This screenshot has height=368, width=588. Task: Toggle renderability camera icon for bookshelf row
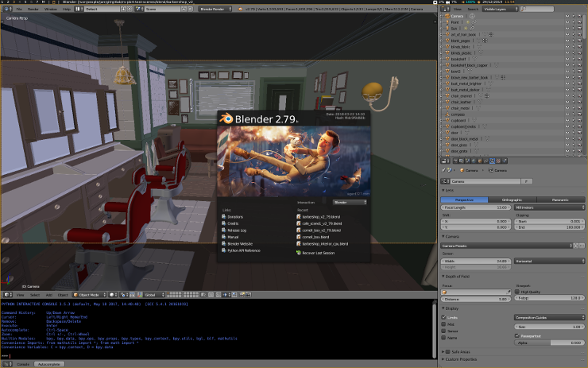pos(579,59)
